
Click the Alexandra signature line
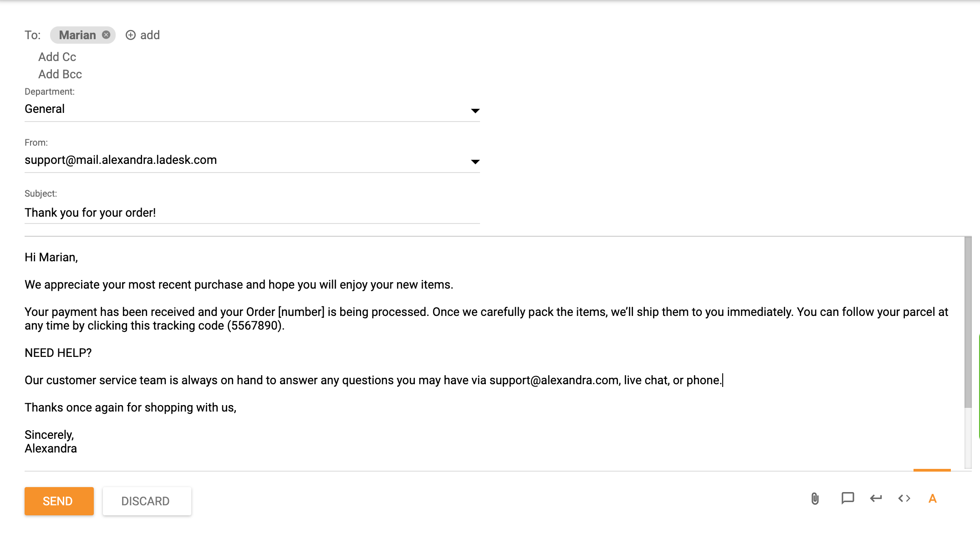tap(51, 448)
